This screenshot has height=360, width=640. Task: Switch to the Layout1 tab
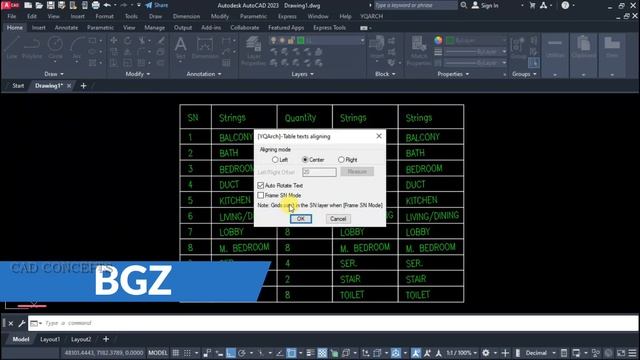[50, 339]
